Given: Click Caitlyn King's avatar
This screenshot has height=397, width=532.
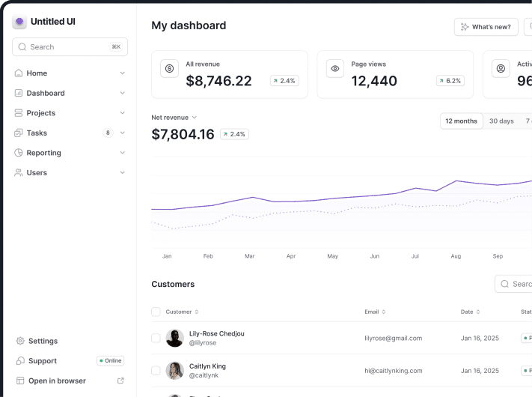Looking at the screenshot, I should coord(175,371).
